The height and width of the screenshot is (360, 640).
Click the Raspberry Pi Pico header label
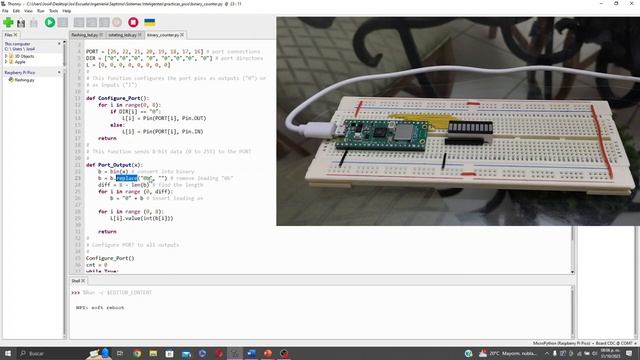pos(20,72)
